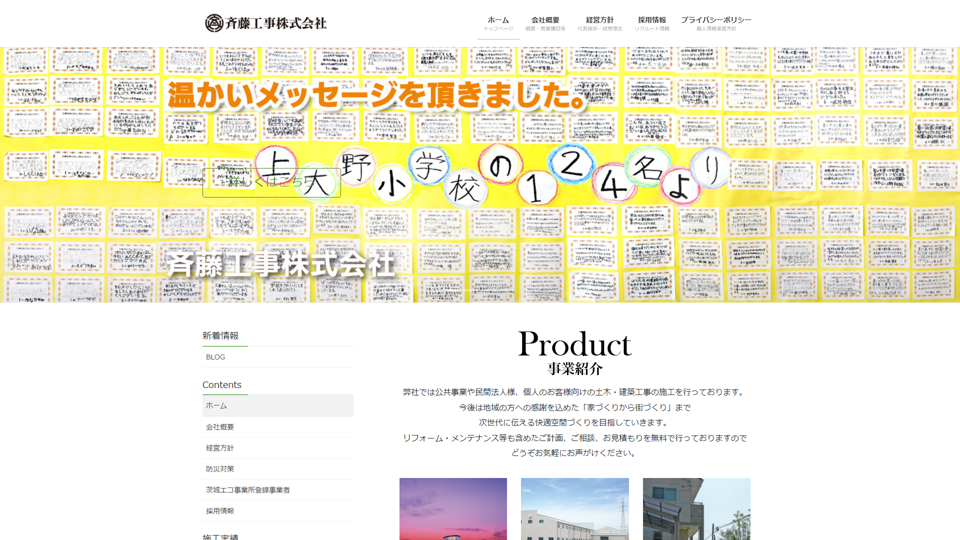Go to 採用情報 in the top navigation
Image resolution: width=960 pixels, height=540 pixels.
click(x=652, y=23)
